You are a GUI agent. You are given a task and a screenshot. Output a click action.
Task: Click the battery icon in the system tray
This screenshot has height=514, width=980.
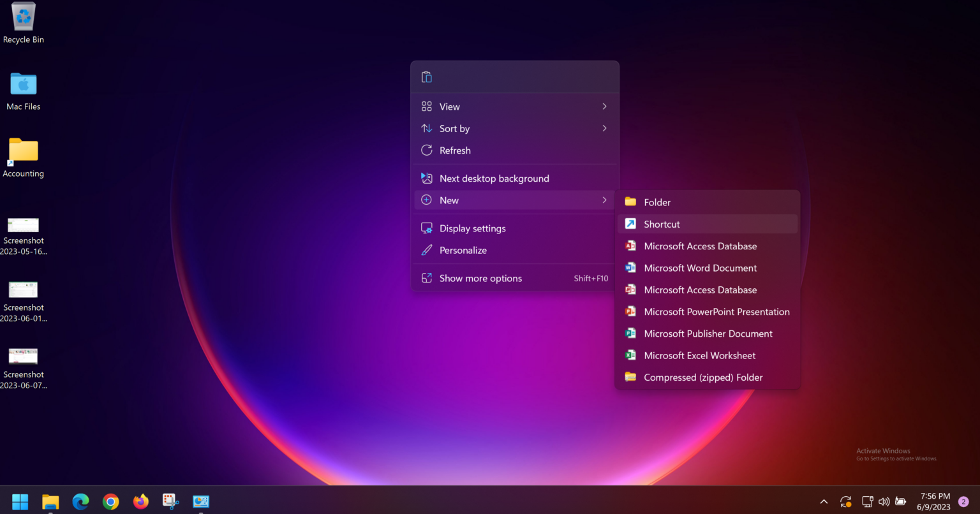[x=900, y=501]
